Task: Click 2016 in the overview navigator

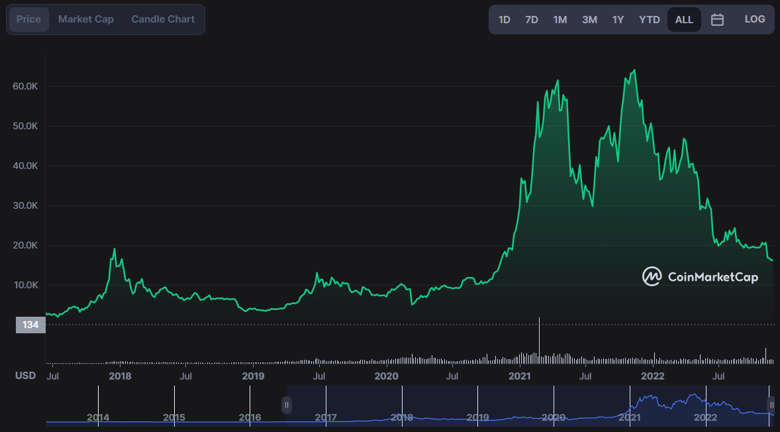Action: 250,417
